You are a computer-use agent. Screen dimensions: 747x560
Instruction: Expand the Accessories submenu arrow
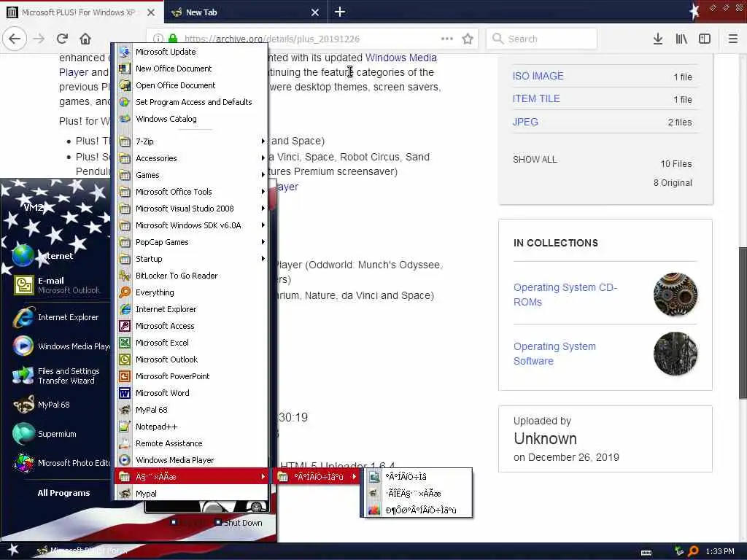point(263,158)
